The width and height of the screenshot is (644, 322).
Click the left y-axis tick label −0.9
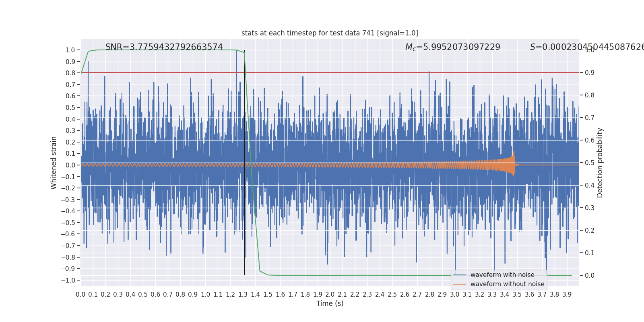click(x=68, y=268)
